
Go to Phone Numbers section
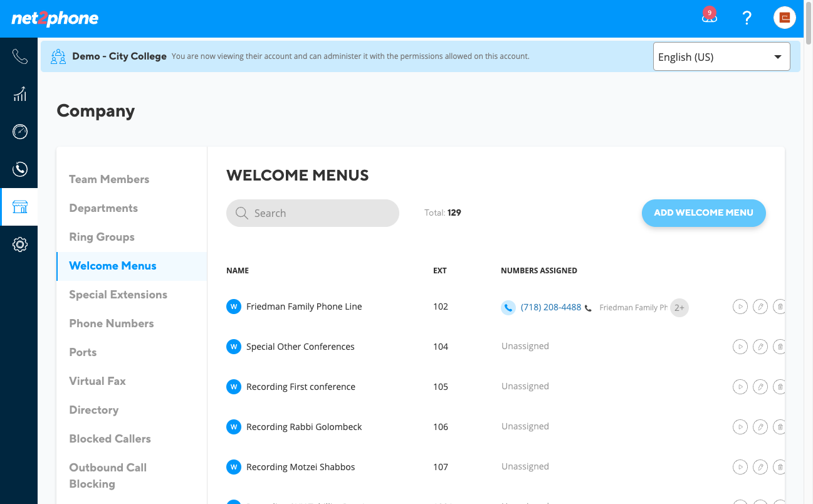112,323
